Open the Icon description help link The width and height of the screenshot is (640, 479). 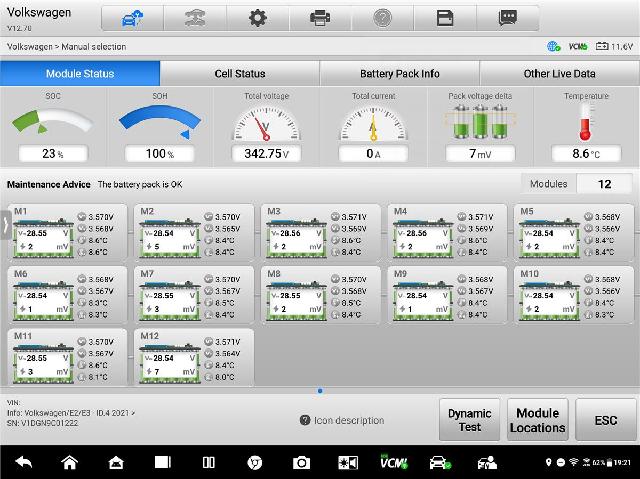[x=342, y=420]
